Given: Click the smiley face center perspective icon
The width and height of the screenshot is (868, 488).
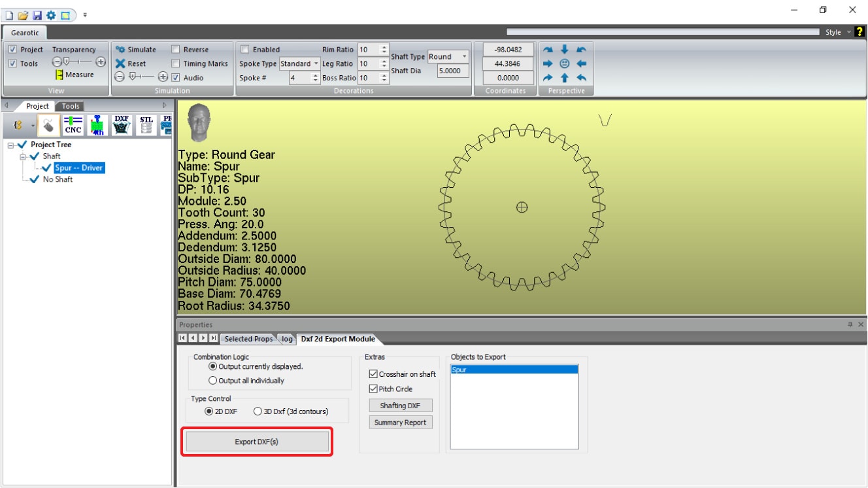Looking at the screenshot, I should pyautogui.click(x=565, y=63).
